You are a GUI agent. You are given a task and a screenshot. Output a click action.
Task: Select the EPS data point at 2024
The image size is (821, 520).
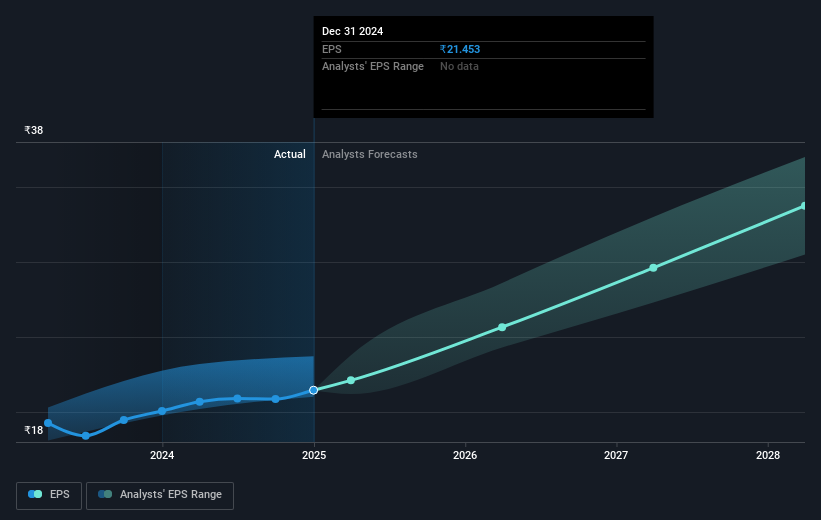(162, 411)
